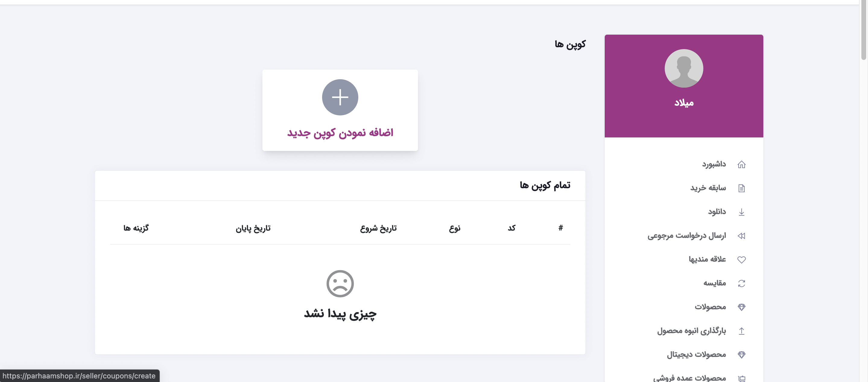
Task: Click the bulk upload arrow icon
Action: [742, 330]
